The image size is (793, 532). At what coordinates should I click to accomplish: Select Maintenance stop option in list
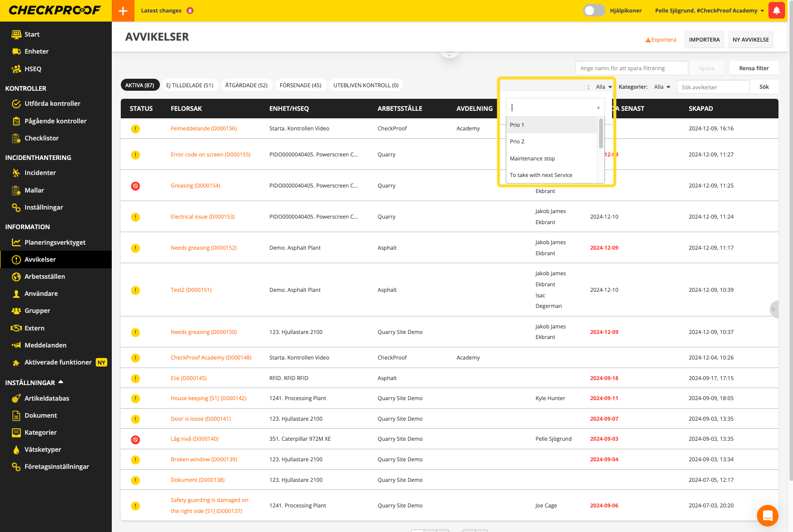tap(532, 158)
